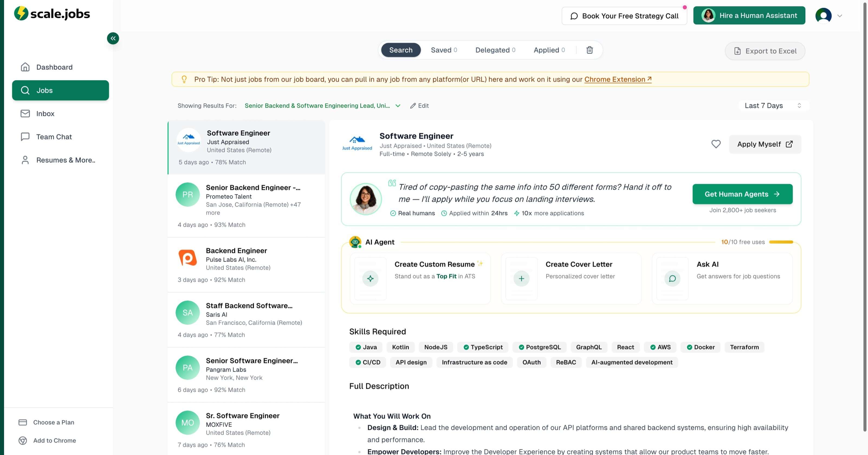Open the Dashboard page
The image size is (868, 455).
[x=61, y=67]
